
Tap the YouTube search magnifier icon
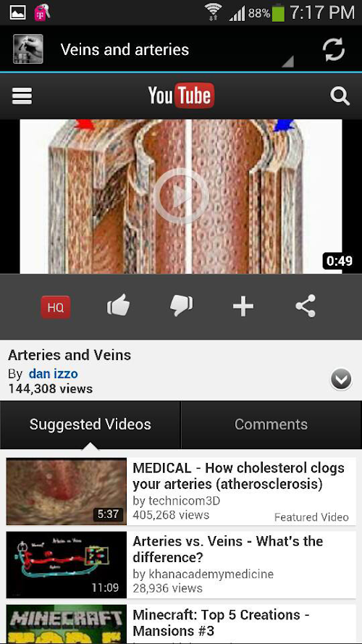click(x=340, y=96)
